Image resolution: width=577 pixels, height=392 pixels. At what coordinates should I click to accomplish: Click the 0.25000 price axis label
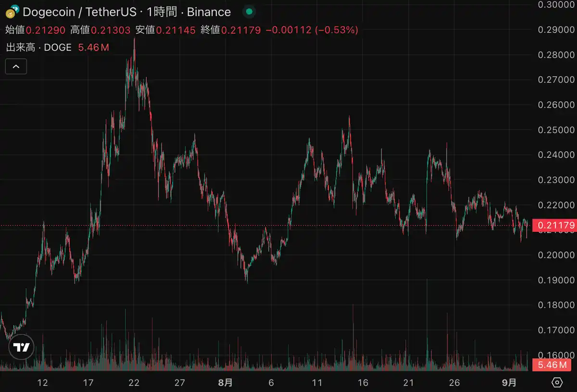[556, 130]
